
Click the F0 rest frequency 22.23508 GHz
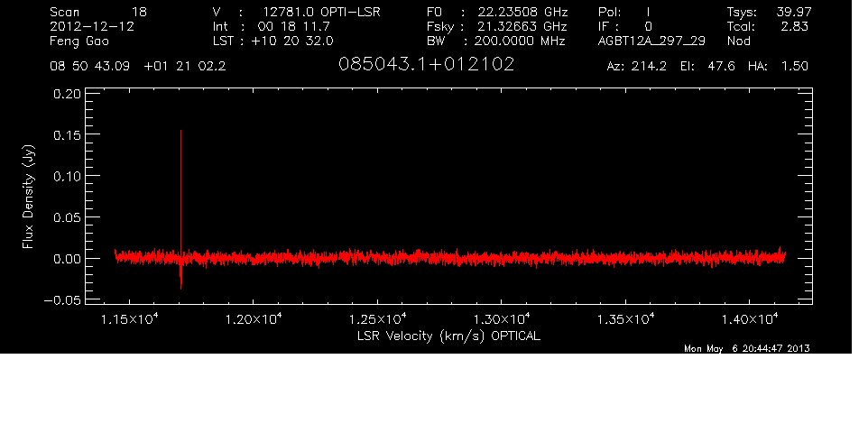[x=523, y=12]
